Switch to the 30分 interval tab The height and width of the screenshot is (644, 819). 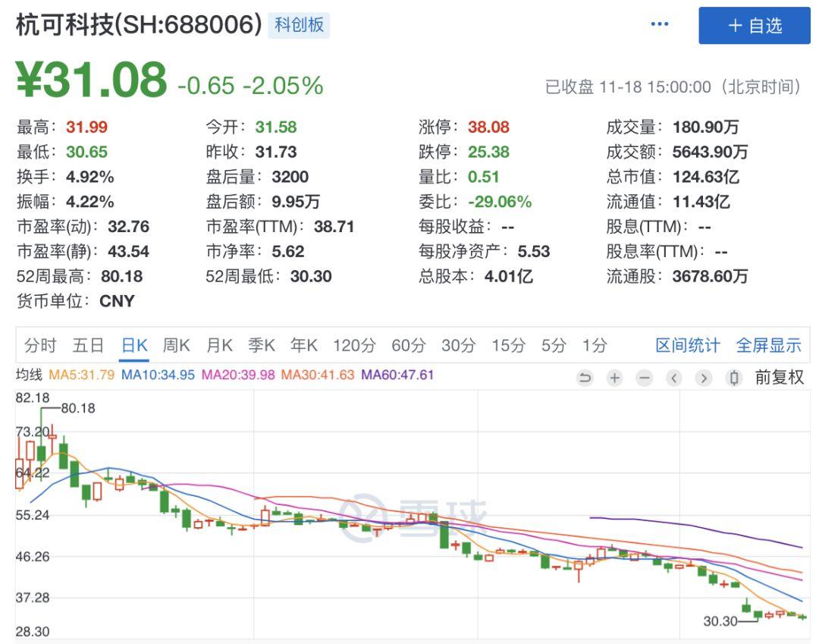tap(458, 345)
